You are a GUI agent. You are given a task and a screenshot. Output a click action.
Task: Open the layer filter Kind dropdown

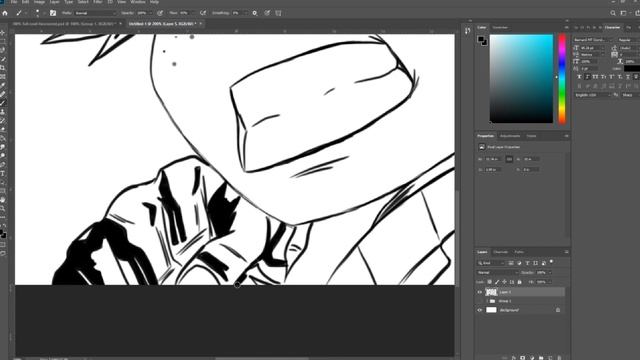pos(492,263)
